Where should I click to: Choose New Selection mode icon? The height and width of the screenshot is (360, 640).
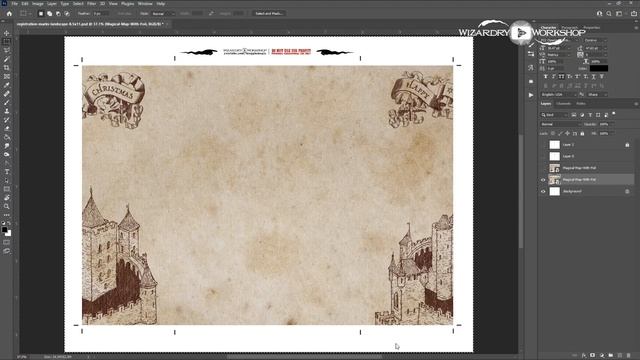click(40, 13)
